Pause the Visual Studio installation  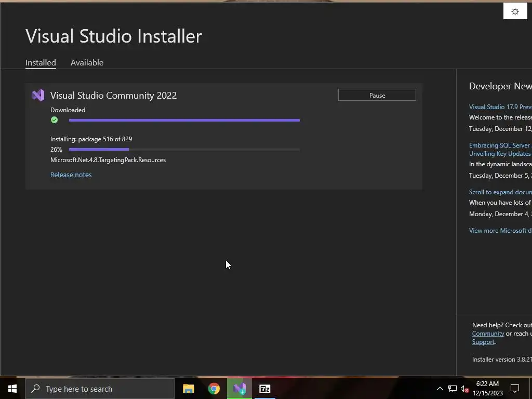(x=377, y=95)
